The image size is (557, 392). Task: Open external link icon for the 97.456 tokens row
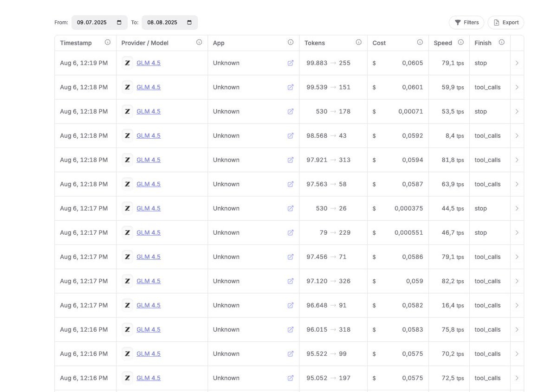[x=291, y=257]
